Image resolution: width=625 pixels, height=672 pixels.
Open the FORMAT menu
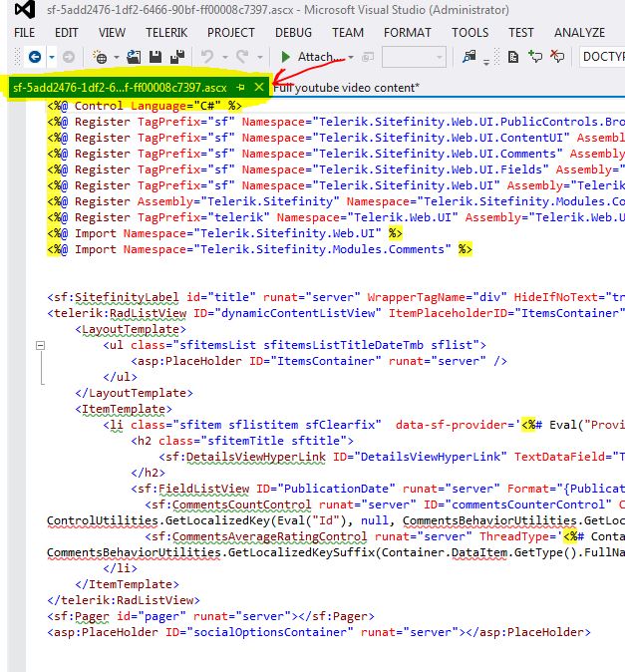pyautogui.click(x=408, y=33)
